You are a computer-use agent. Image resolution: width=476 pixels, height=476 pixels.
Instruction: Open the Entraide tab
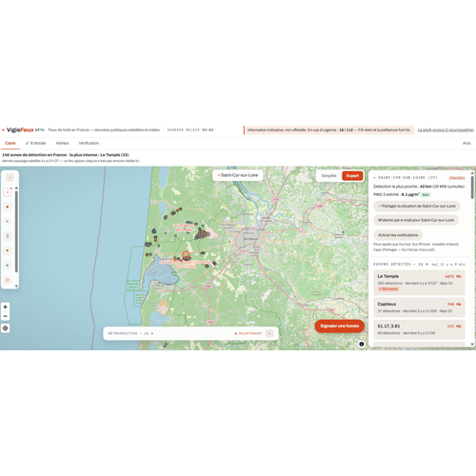point(36,143)
